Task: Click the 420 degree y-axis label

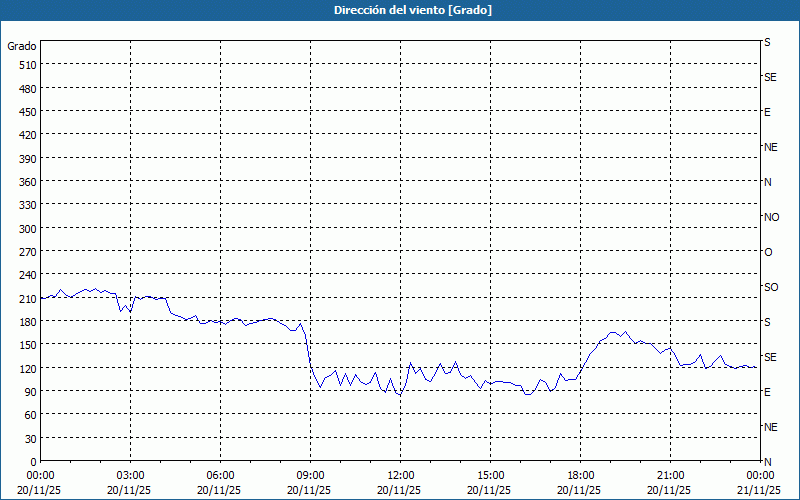Action: pyautogui.click(x=27, y=134)
